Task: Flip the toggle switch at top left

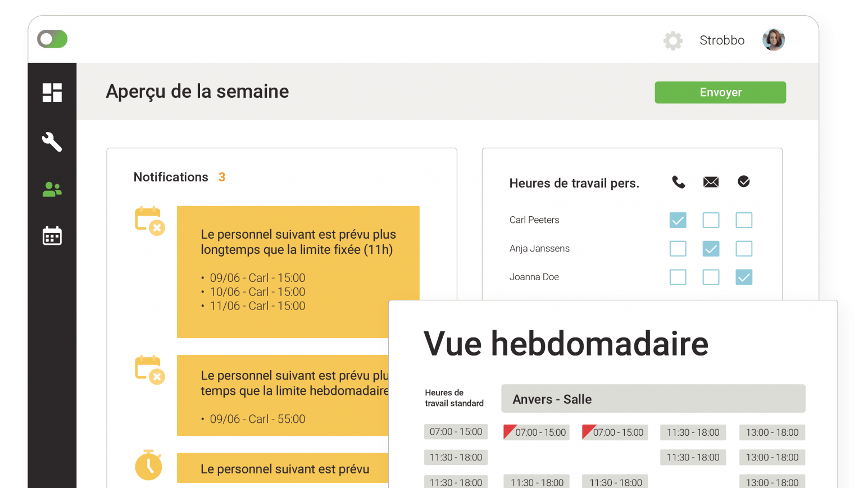Action: [x=52, y=39]
